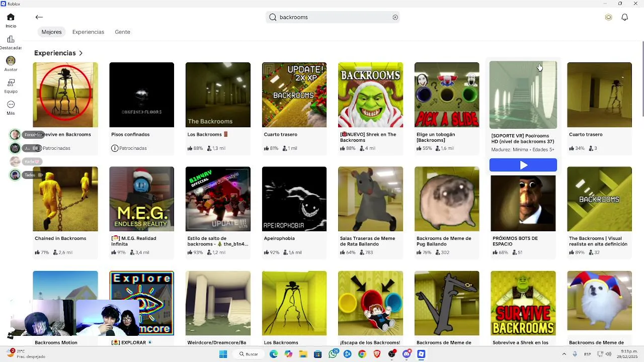Viewport: 644px width, 362px height.
Task: Open the Avatar editor icon
Action: pos(11,61)
